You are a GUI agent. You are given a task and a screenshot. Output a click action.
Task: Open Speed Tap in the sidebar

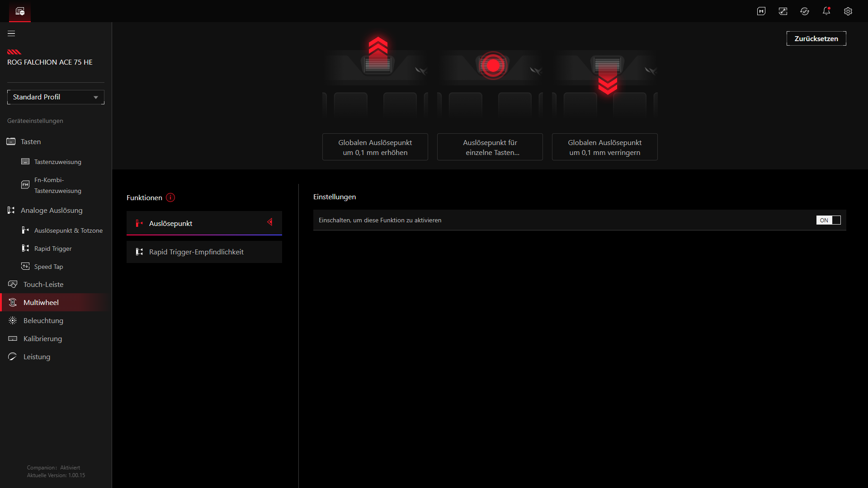48,267
